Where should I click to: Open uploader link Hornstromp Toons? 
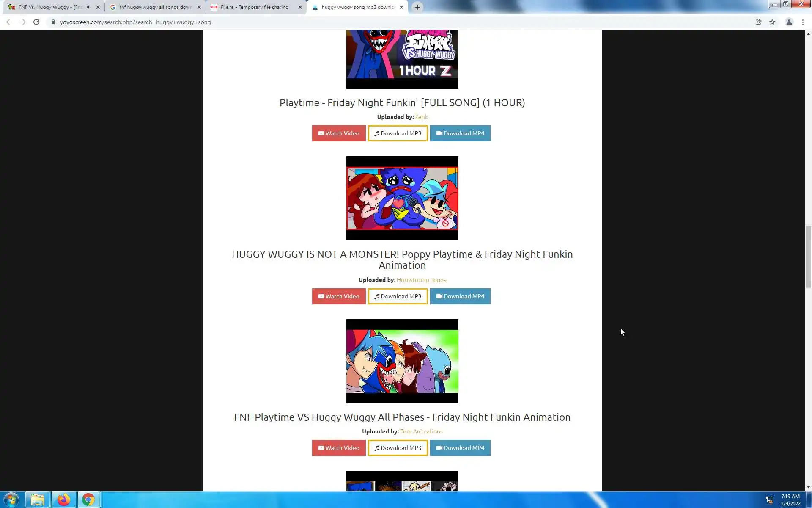pyautogui.click(x=421, y=280)
